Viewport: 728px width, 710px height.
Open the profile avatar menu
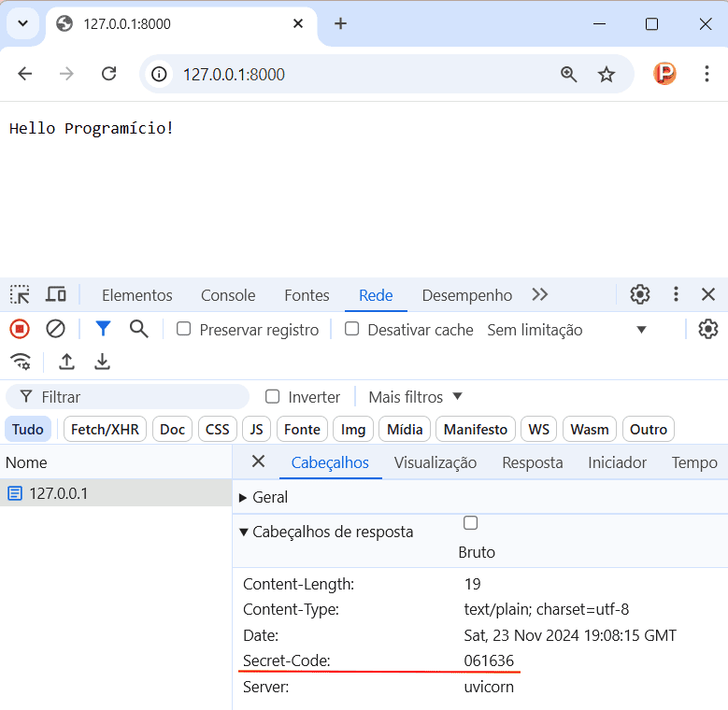pyautogui.click(x=664, y=74)
